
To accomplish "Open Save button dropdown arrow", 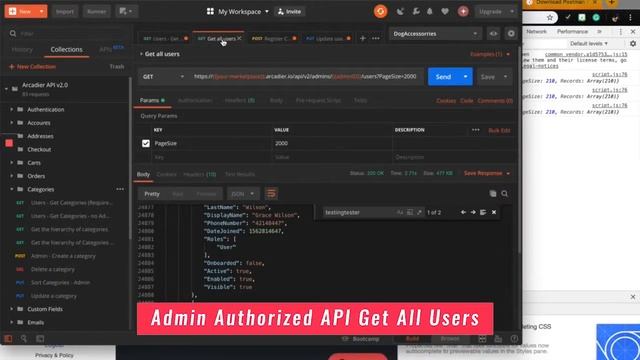I will (506, 77).
